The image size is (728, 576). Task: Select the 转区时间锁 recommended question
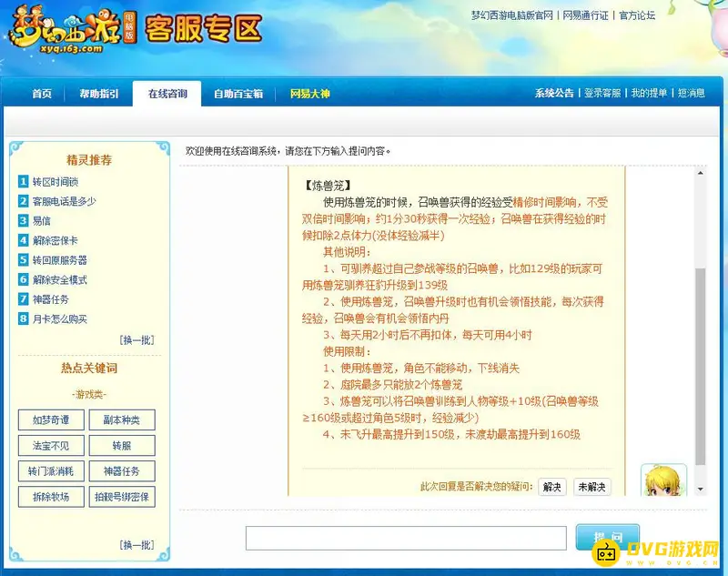[x=56, y=182]
